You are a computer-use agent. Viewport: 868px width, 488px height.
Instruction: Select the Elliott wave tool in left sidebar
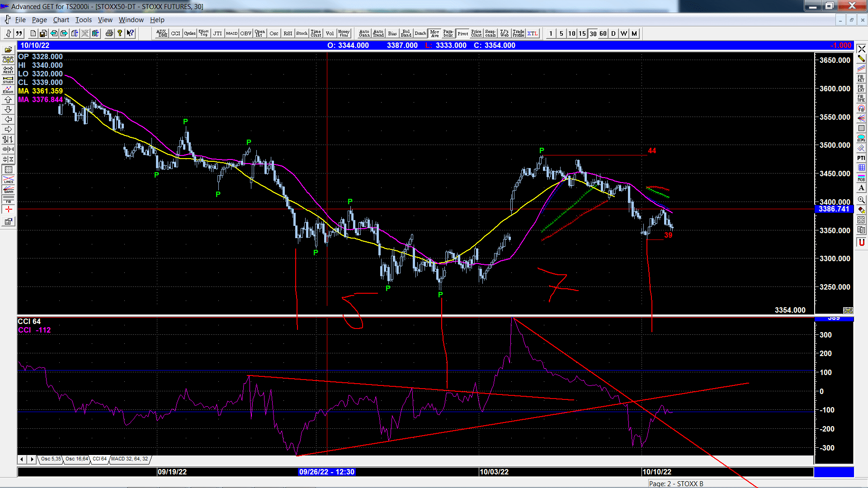pos(8,89)
